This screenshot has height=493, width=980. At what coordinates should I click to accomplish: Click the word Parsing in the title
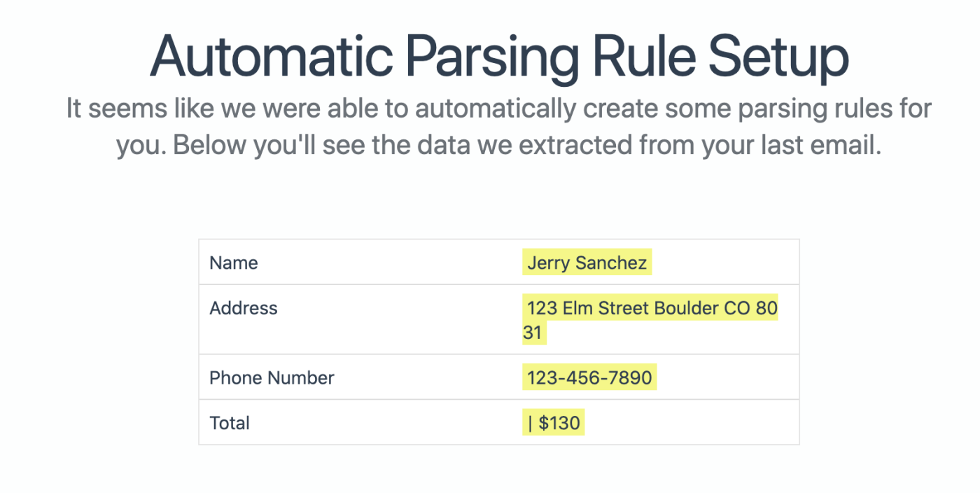[496, 57]
